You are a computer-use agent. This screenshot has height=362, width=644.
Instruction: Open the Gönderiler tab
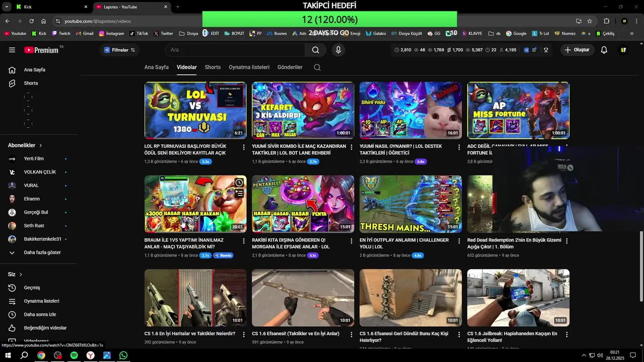(290, 67)
